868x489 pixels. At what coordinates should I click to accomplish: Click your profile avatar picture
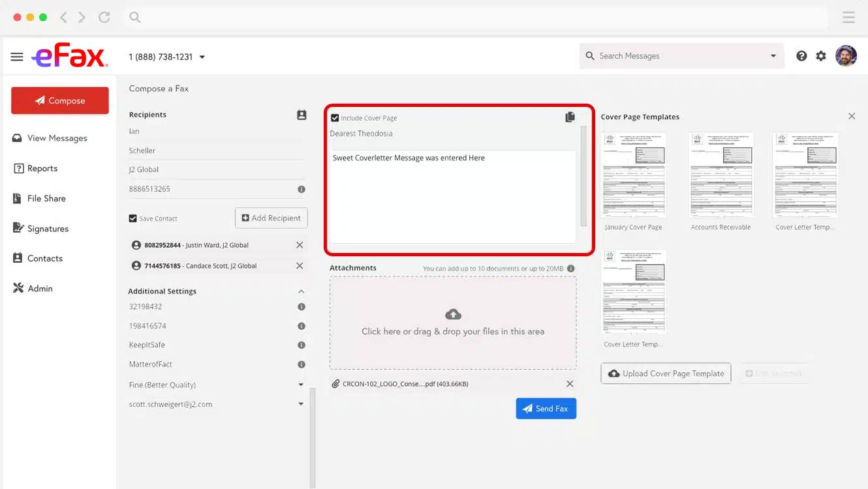tap(846, 56)
